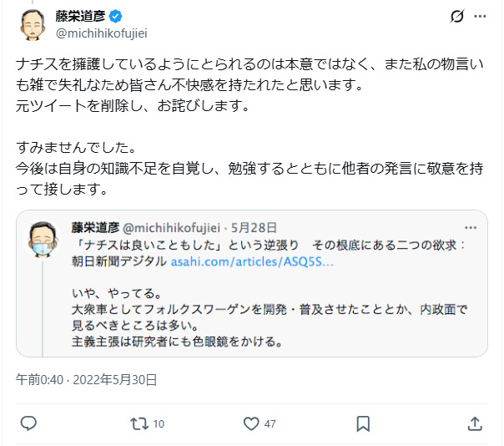
Task: Click the author name 藤栄道彦 at top
Action: [82, 16]
